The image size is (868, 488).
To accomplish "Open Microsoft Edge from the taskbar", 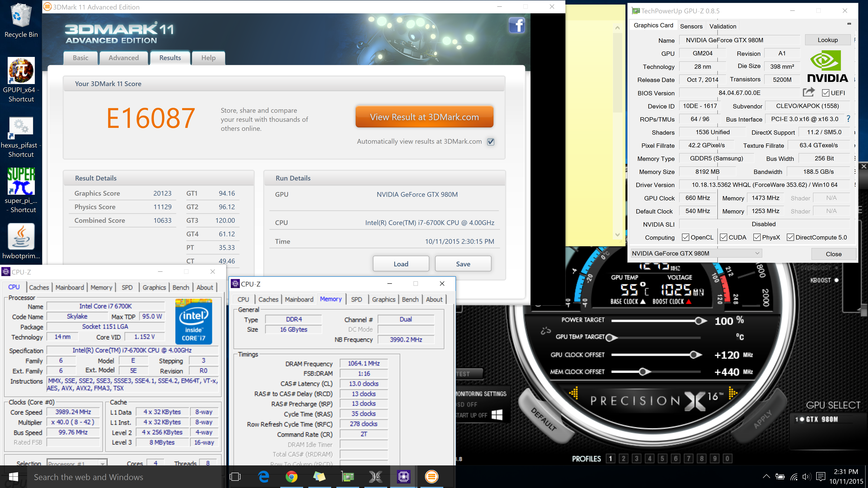I will tap(264, 477).
